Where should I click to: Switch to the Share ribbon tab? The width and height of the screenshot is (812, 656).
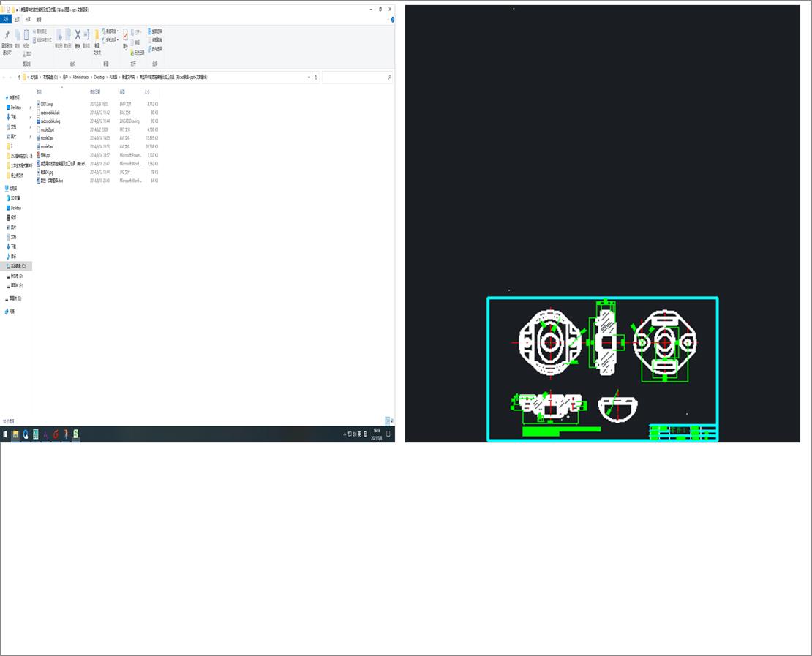pos(28,19)
